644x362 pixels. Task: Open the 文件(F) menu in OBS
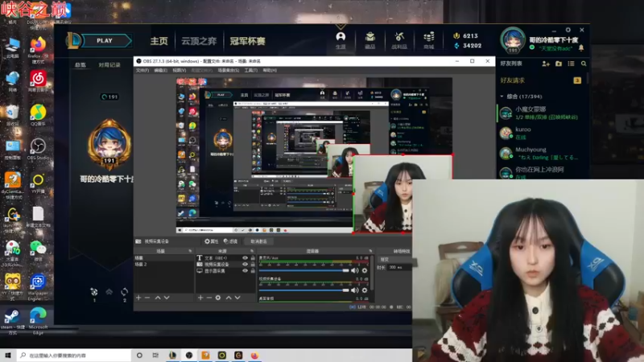(x=142, y=71)
